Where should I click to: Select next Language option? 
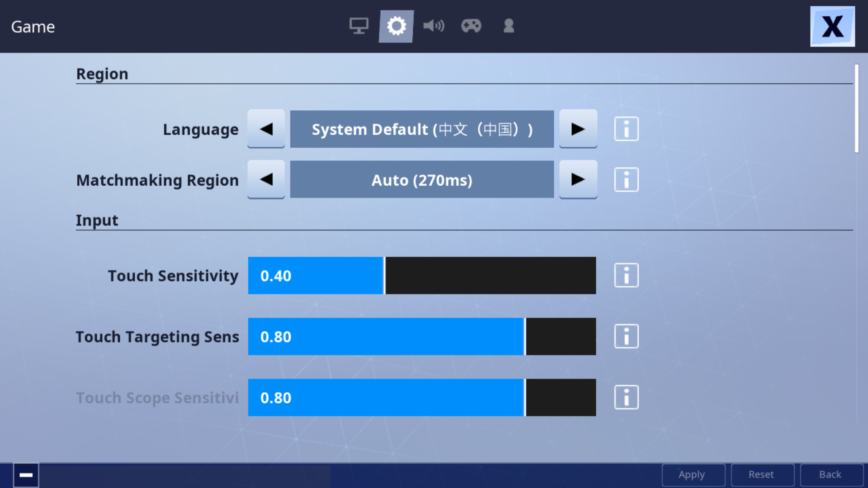578,129
